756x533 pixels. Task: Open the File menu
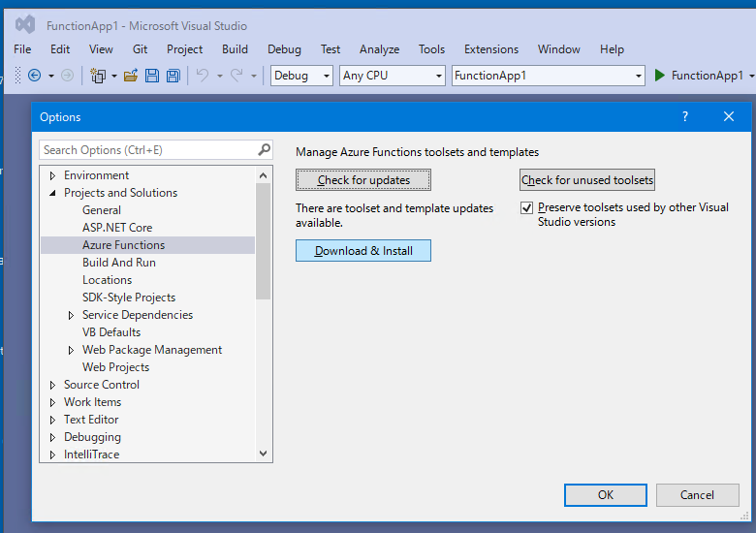pyautogui.click(x=22, y=49)
